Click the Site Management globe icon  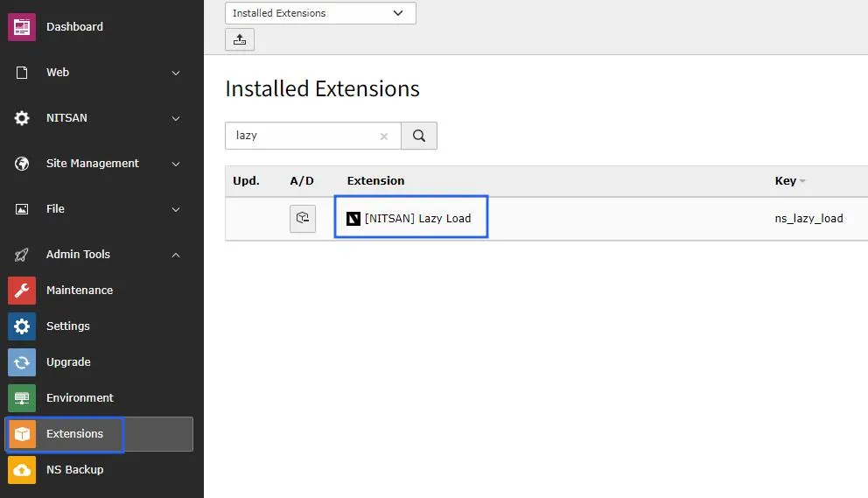(22, 164)
